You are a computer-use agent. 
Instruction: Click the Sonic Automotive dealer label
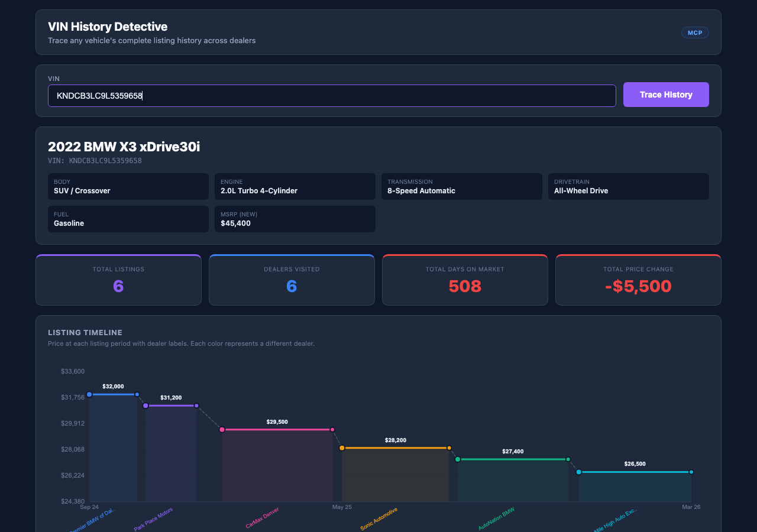(x=379, y=519)
